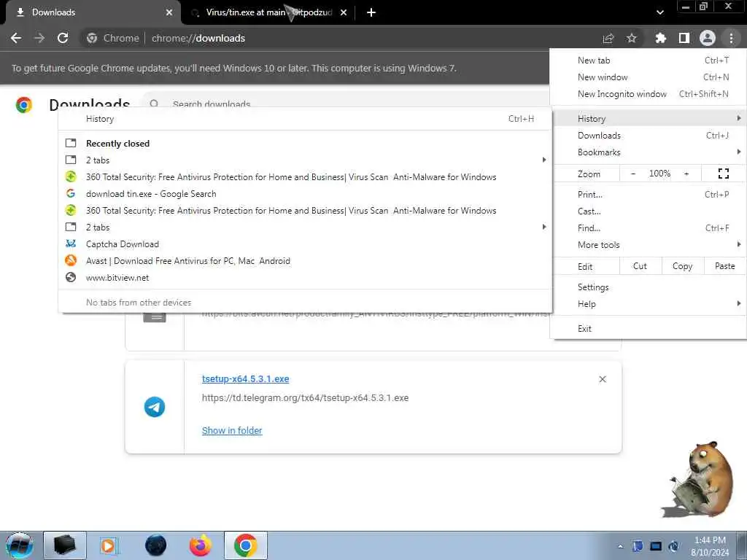This screenshot has height=560, width=747.
Task: Open Settings from the Chrome menu
Action: [x=648, y=287]
